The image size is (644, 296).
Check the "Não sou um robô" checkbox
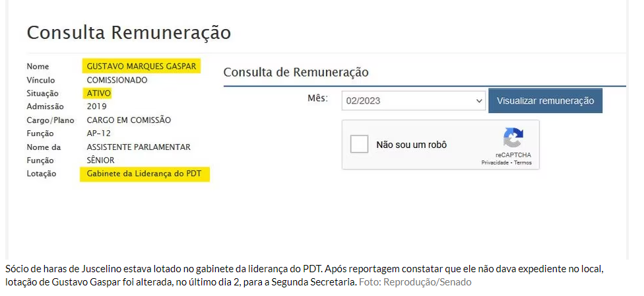point(360,144)
